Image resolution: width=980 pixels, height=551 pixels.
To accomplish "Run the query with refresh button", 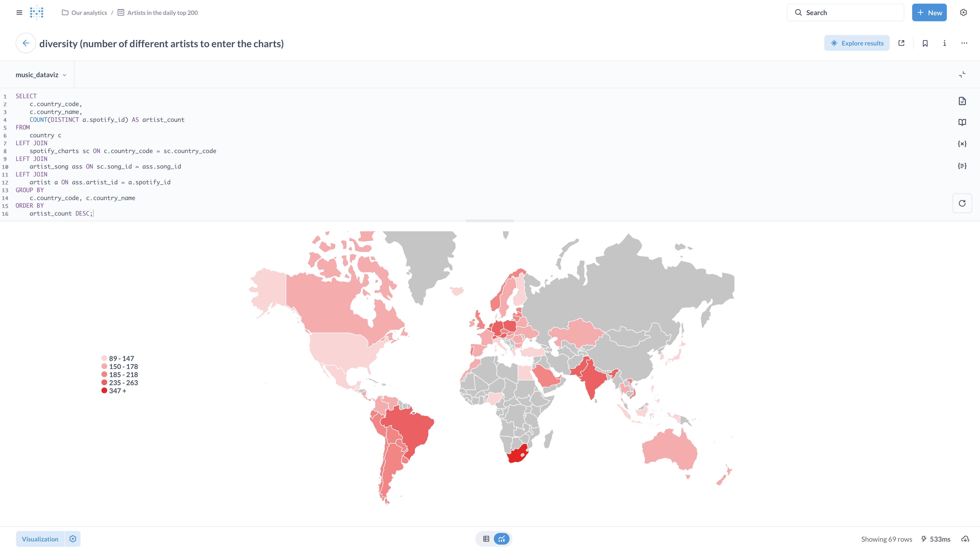I will click(962, 203).
